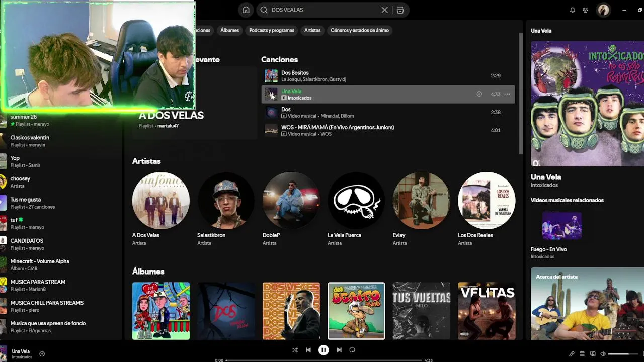This screenshot has width=644, height=362.
Task: Open Musica que usa spreen de fondo
Action: click(60, 327)
